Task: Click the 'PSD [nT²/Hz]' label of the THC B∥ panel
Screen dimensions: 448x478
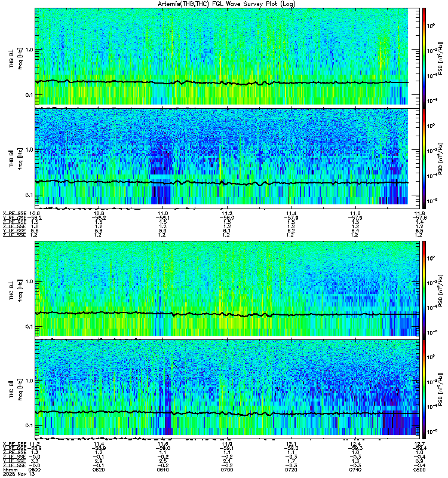Action: coord(440,389)
